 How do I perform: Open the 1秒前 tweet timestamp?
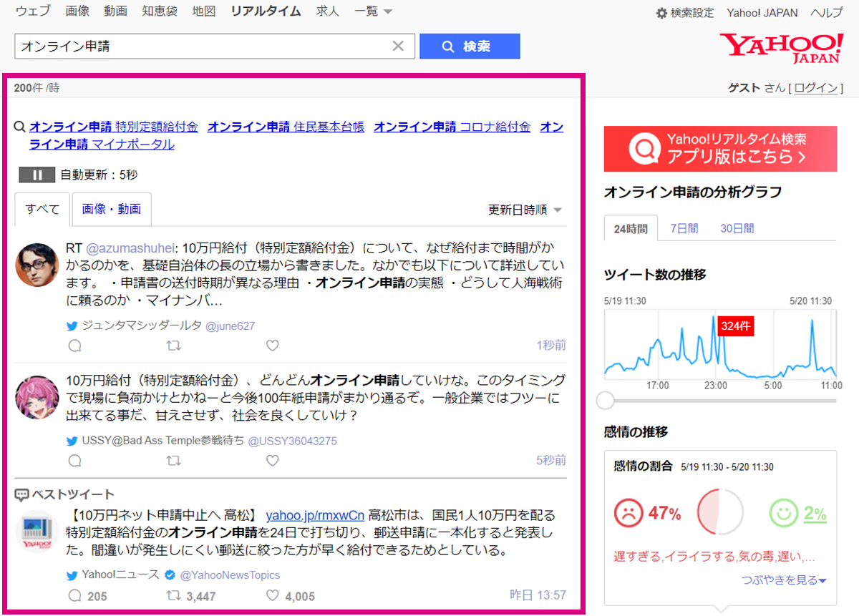[x=551, y=346]
